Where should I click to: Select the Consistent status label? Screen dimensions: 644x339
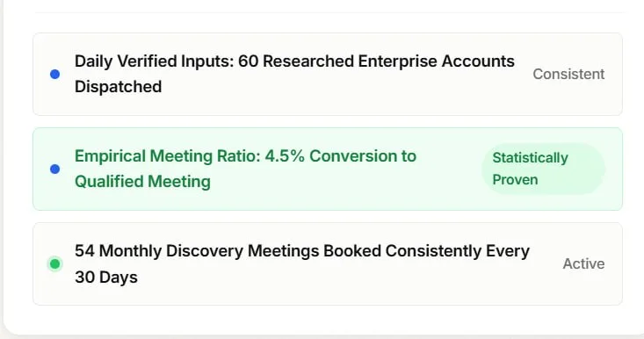pyautogui.click(x=568, y=75)
